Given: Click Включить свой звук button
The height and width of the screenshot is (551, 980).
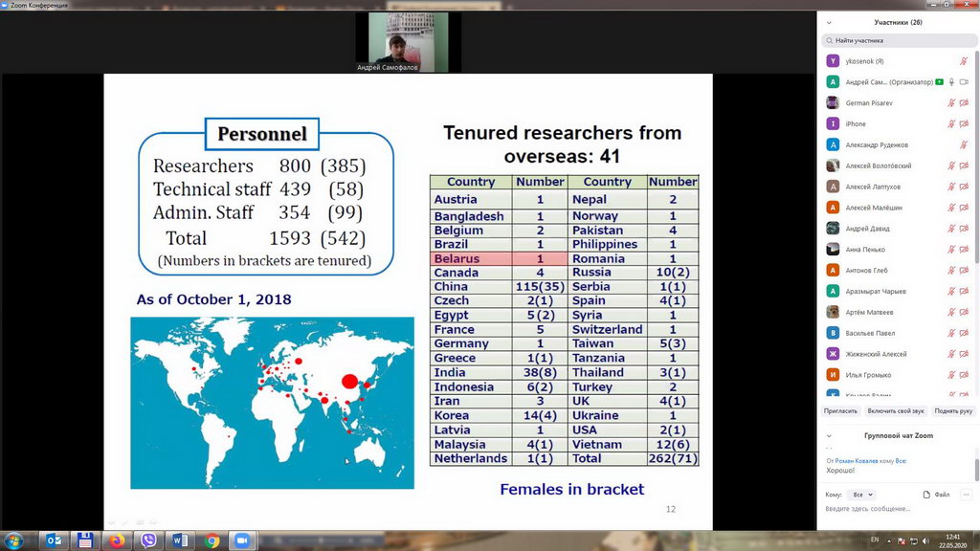Looking at the screenshot, I should tap(896, 411).
